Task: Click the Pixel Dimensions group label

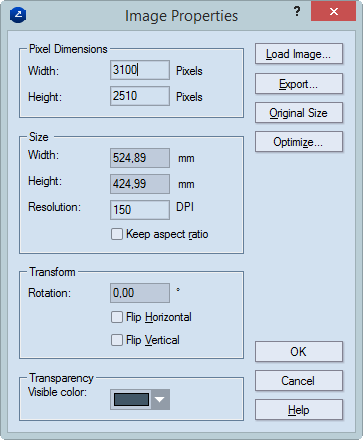Action: 68,49
